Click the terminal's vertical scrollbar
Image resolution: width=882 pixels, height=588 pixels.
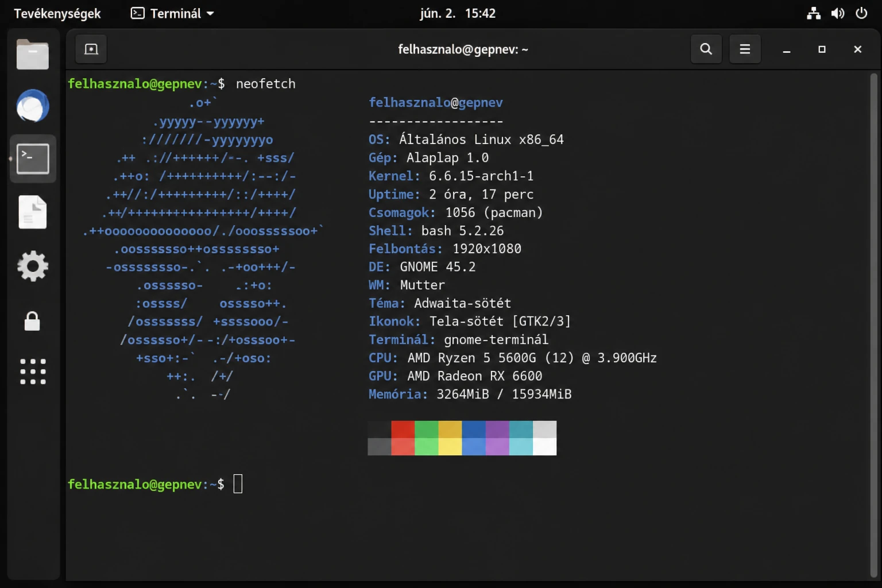tap(874, 326)
